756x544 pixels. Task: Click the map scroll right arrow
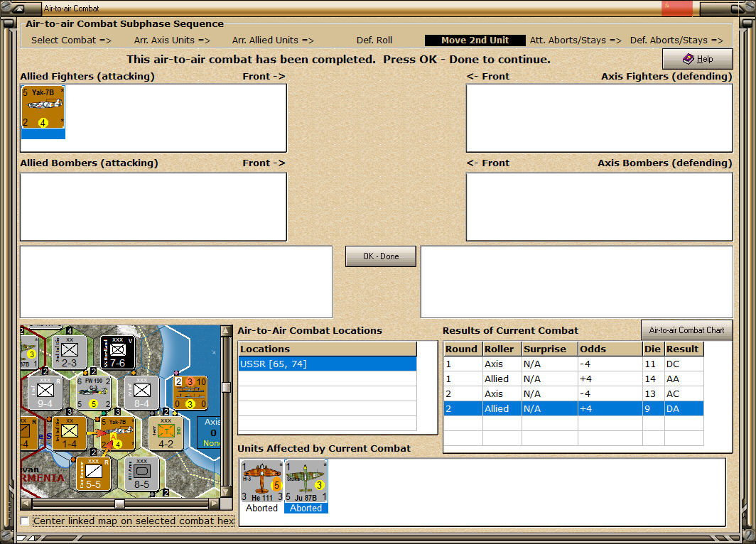point(214,504)
